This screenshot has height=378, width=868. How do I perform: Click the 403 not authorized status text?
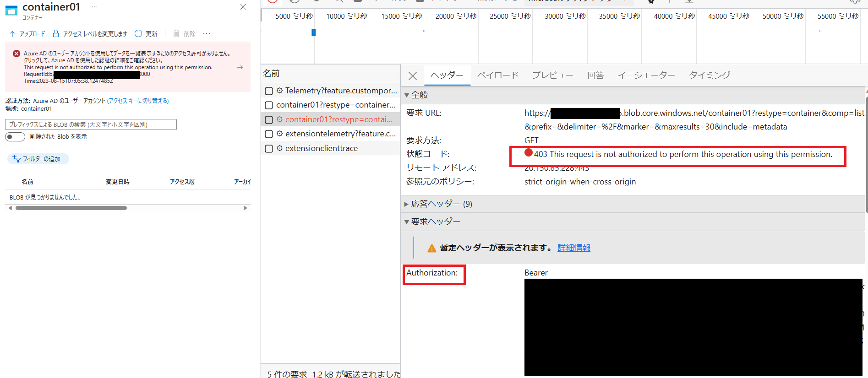click(683, 154)
